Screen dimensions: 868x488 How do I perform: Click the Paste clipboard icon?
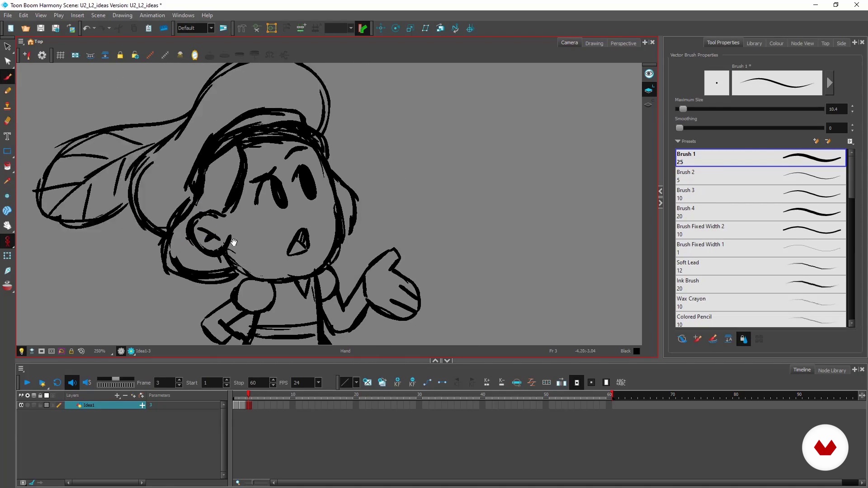tap(149, 28)
